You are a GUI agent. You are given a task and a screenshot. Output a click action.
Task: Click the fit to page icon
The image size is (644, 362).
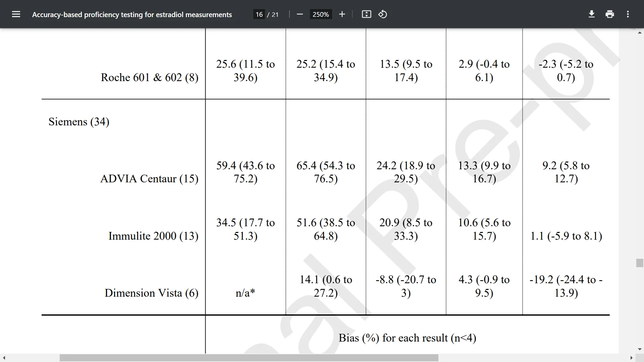tap(366, 14)
